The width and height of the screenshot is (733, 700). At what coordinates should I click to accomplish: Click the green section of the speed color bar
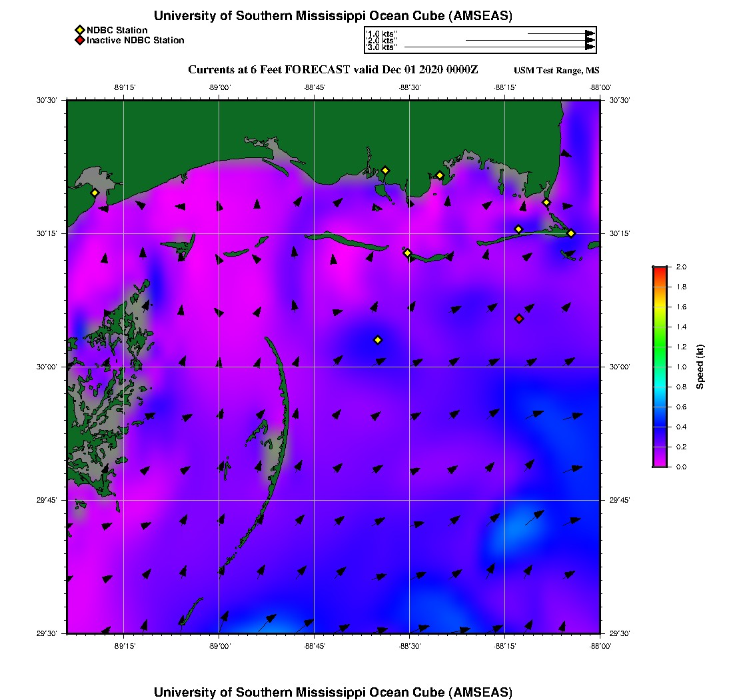click(659, 347)
